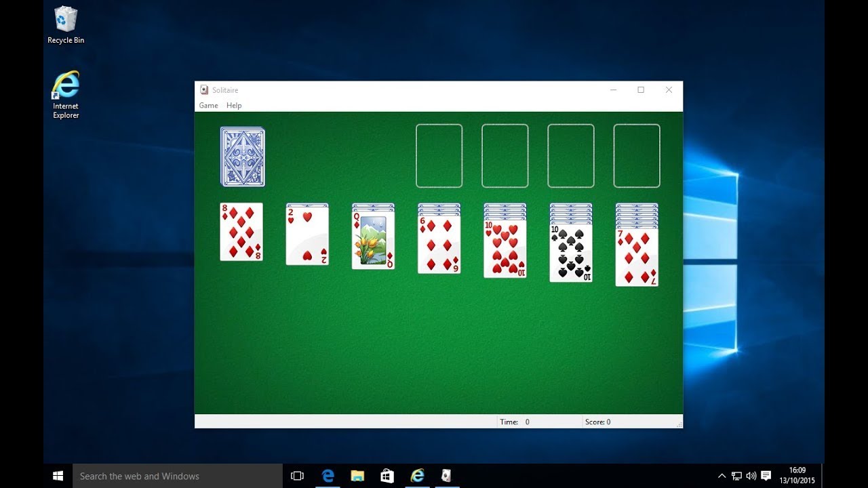Click the first empty foundation slot
This screenshot has width=868, height=488.
439,156
